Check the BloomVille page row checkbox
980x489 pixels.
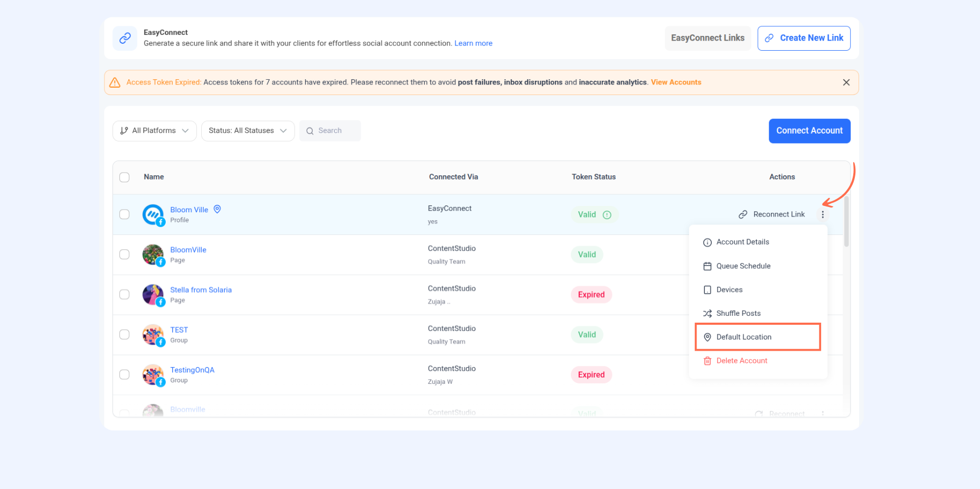[125, 255]
